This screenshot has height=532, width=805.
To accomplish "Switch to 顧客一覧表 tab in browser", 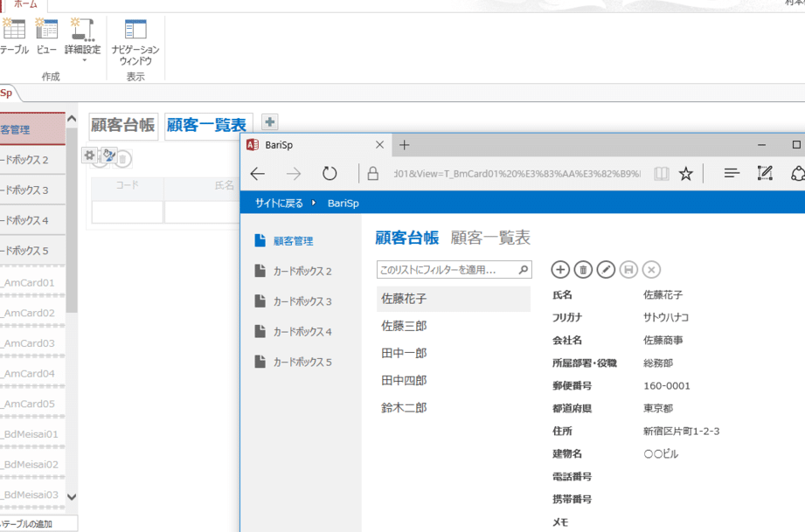I will pyautogui.click(x=490, y=238).
